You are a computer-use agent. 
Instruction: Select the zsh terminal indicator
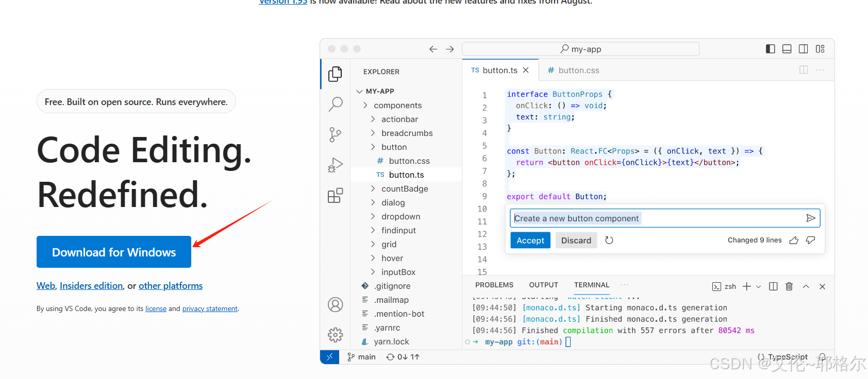(724, 286)
